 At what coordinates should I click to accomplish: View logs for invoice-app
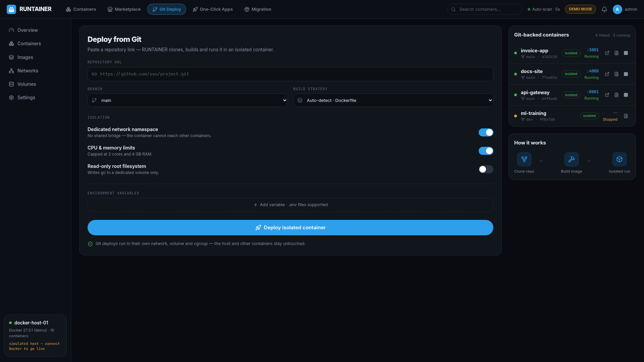pyautogui.click(x=616, y=53)
